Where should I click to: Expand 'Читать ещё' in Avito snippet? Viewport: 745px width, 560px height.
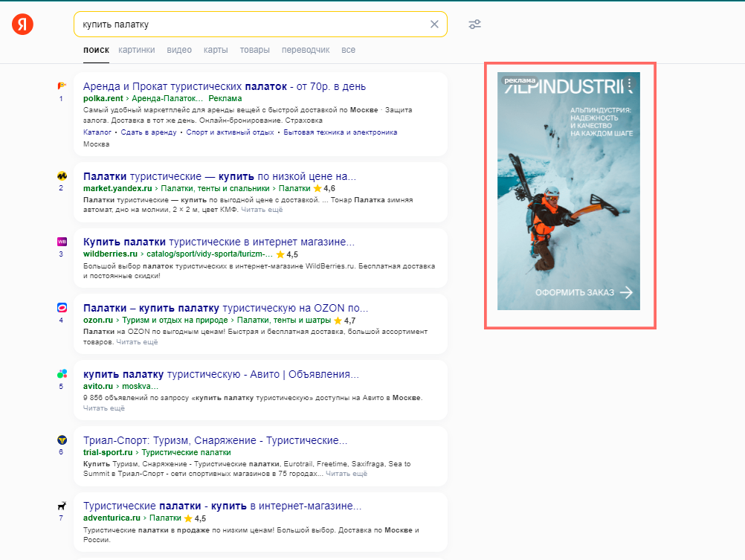(x=104, y=408)
